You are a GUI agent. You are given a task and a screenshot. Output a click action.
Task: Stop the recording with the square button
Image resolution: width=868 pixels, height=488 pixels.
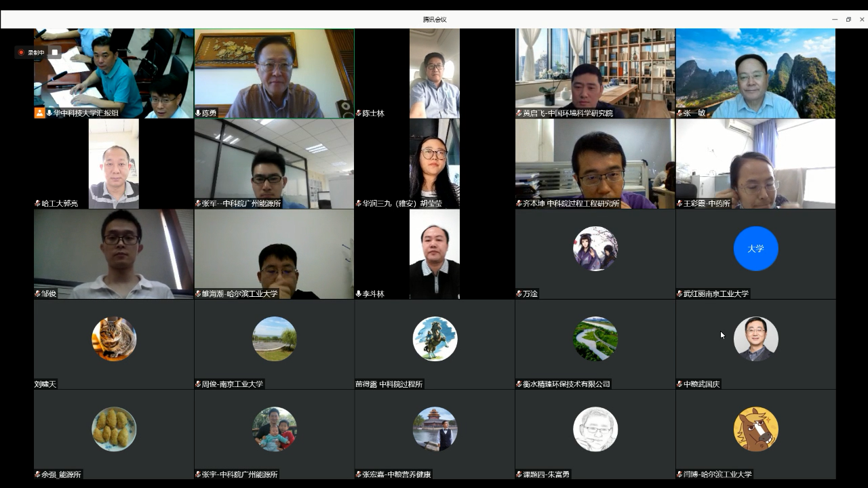tap(55, 52)
